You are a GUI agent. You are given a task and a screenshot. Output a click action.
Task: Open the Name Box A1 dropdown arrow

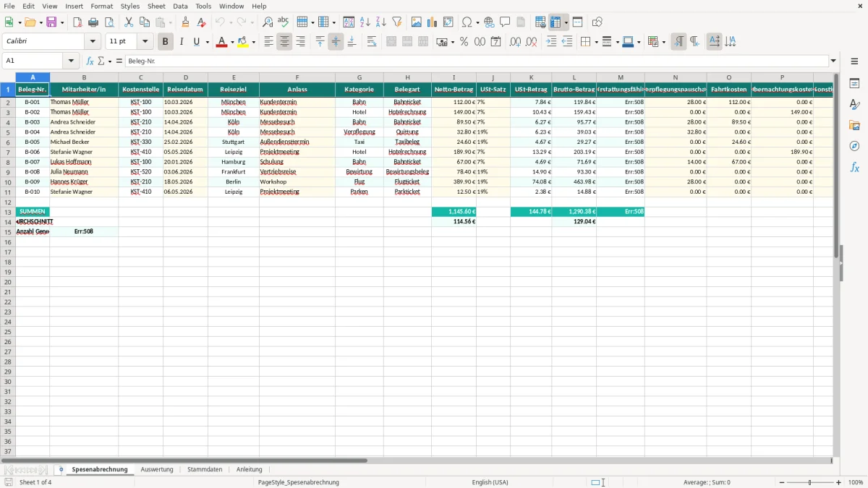point(71,61)
